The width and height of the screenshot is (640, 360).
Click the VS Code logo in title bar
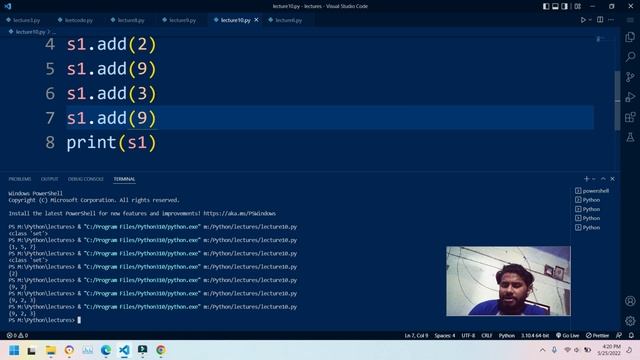[8, 6]
